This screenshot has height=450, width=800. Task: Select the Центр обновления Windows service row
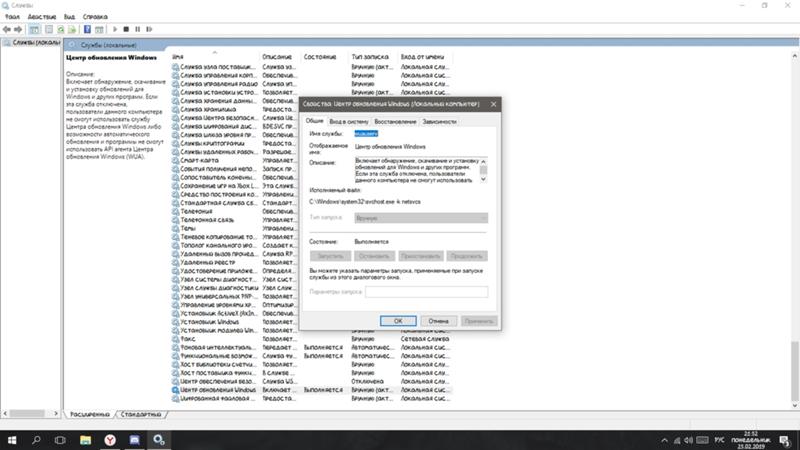[311, 390]
